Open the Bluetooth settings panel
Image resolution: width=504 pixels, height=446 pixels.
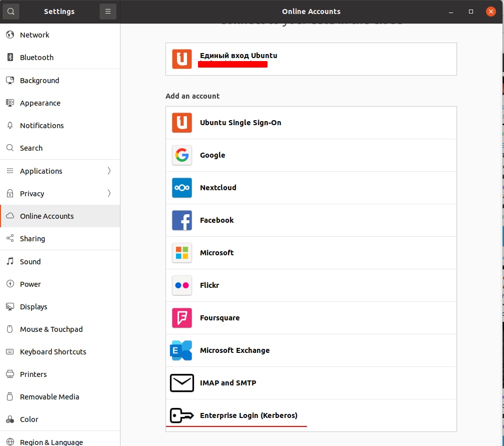click(60, 57)
